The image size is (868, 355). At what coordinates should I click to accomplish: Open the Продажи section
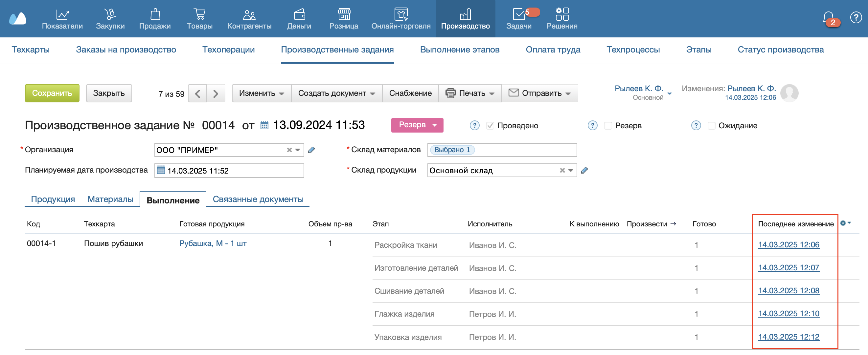155,19
